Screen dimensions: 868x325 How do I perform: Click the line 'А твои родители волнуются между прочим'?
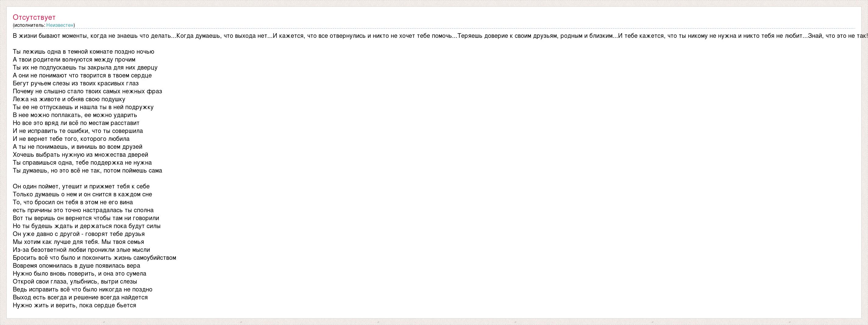click(74, 60)
